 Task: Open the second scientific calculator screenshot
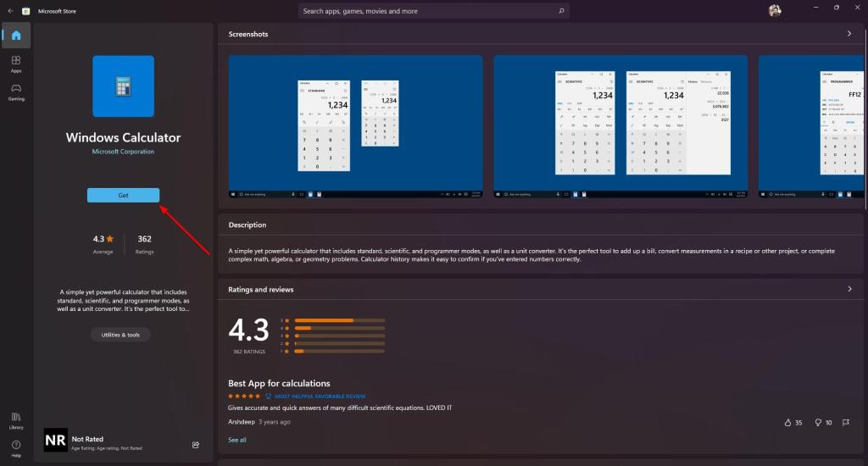[x=620, y=126]
